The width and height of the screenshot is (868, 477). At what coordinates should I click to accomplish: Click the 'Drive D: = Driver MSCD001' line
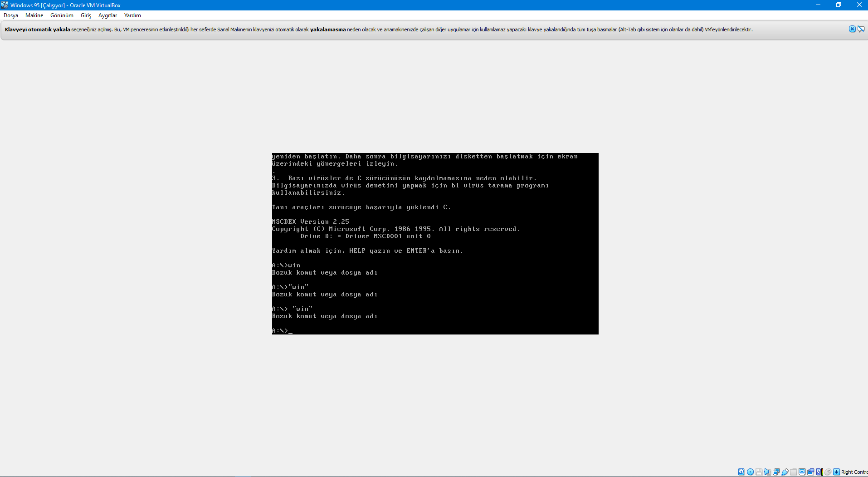pos(366,236)
